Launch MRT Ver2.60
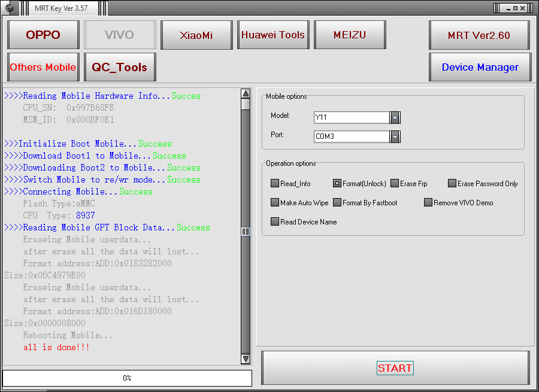This screenshot has height=392, width=539. click(479, 35)
